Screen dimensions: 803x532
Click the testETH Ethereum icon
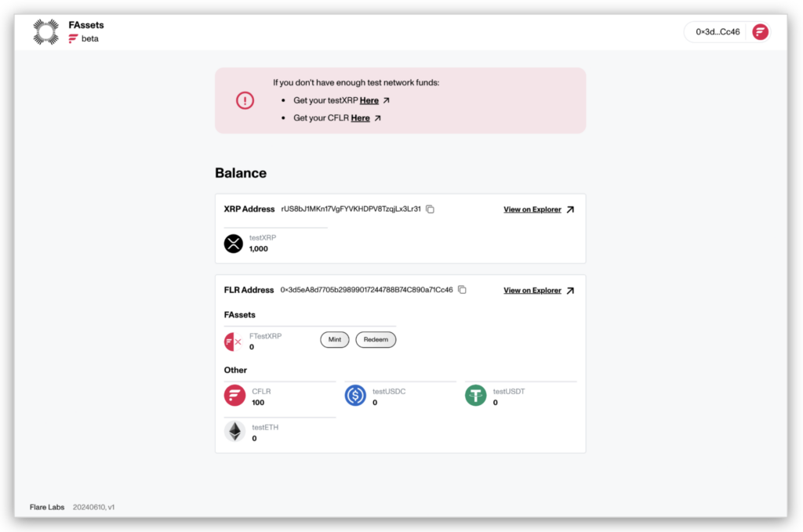click(x=234, y=432)
